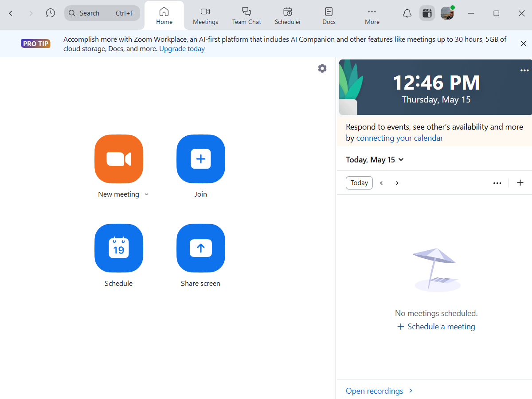Open the Schedule calendar icon
This screenshot has height=399, width=532.
119,248
